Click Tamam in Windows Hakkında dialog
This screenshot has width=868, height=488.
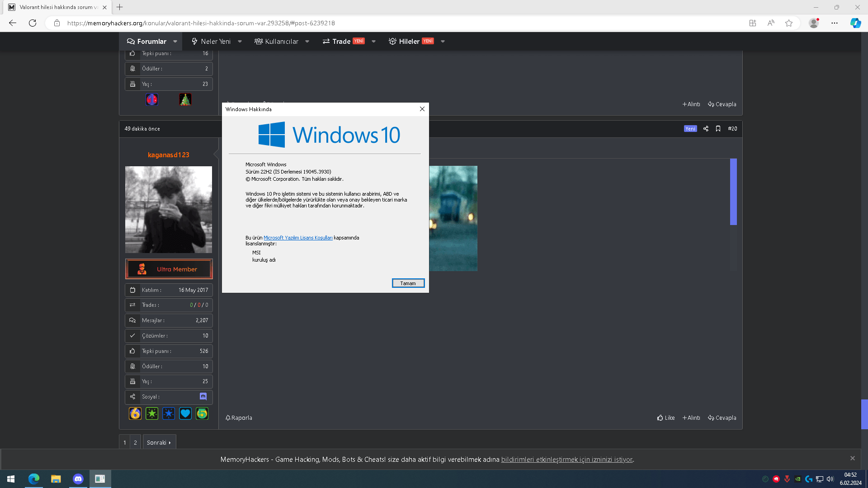point(408,283)
